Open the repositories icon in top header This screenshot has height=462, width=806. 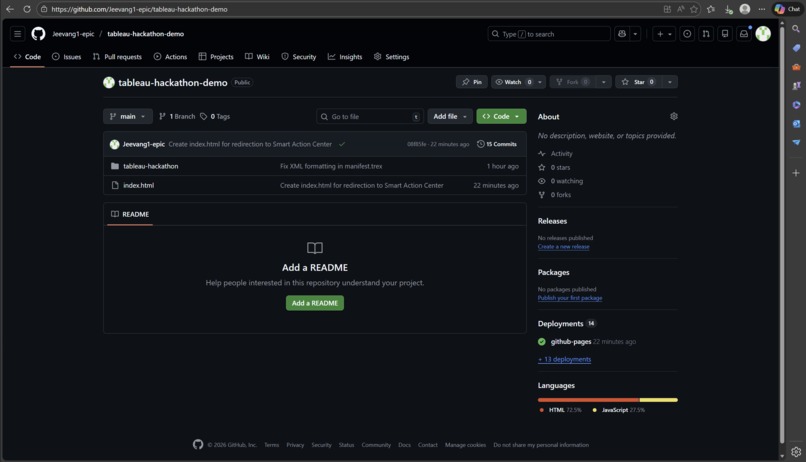(725, 34)
